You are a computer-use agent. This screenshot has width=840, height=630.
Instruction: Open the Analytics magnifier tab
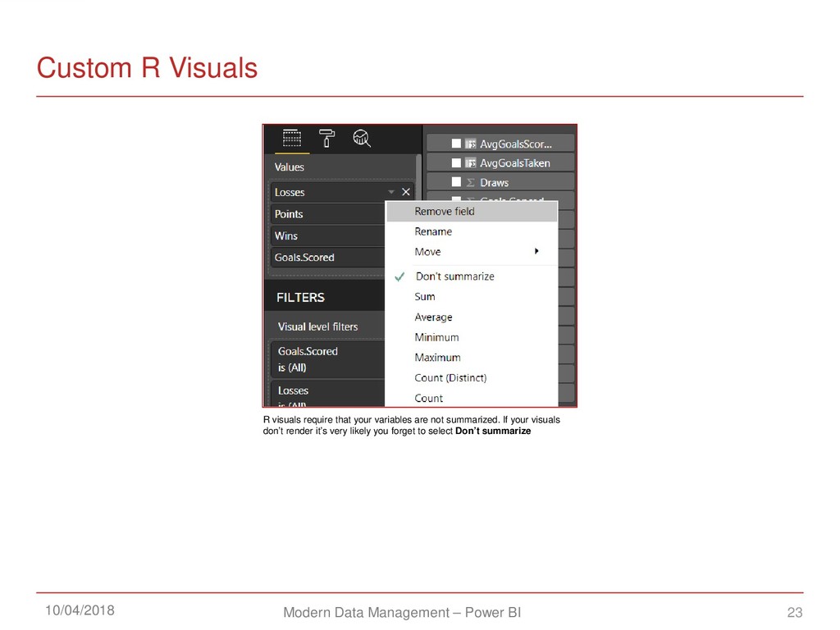[362, 138]
